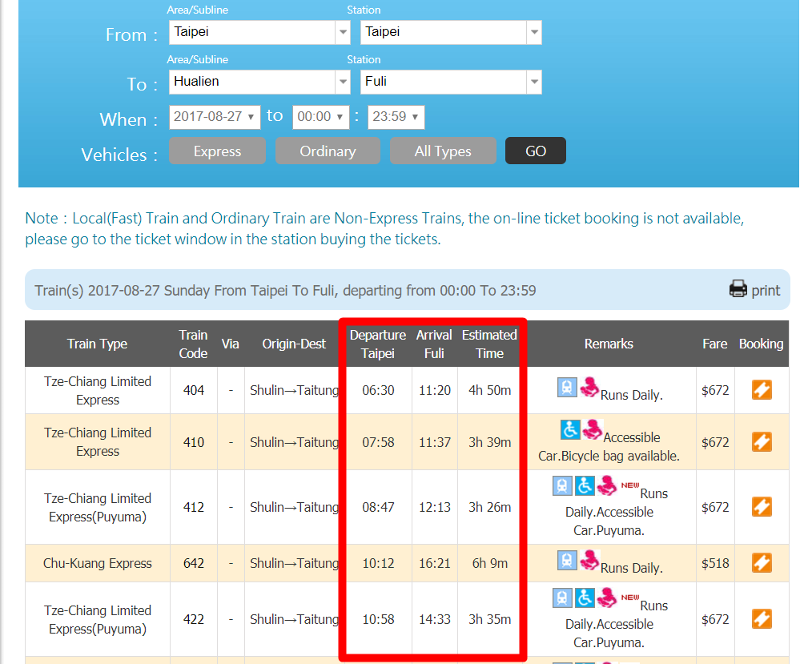Click nursing icon in train 642 remarks
Screen dimensions: 812x664
tap(589, 560)
